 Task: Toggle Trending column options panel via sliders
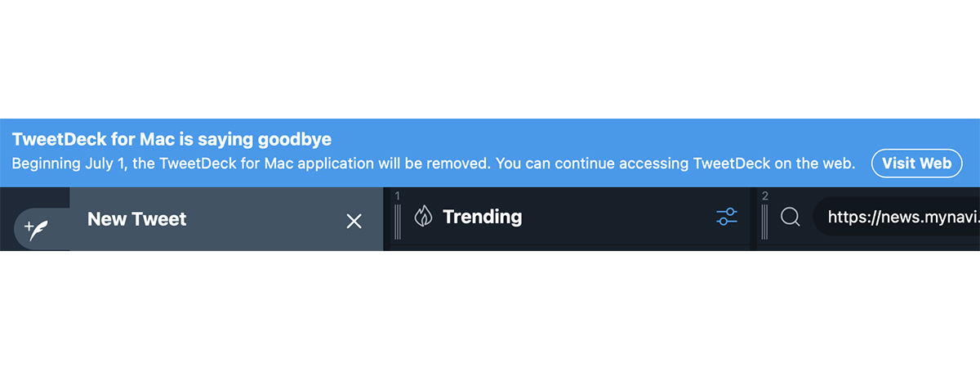pos(727,217)
